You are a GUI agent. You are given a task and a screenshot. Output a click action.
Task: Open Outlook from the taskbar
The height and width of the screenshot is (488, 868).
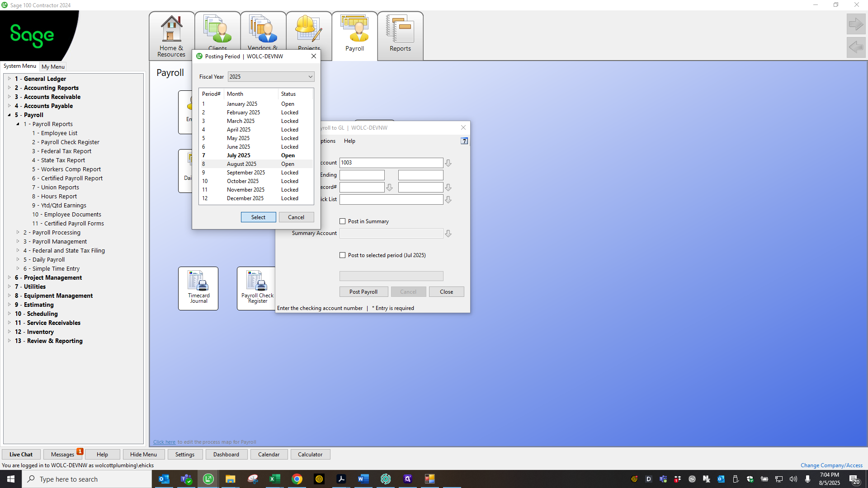pyautogui.click(x=164, y=479)
